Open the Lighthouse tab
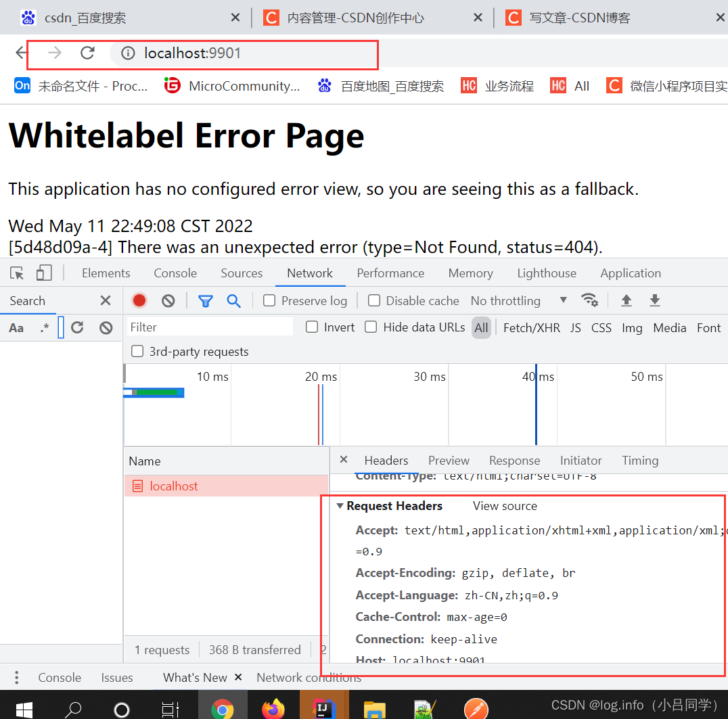The width and height of the screenshot is (728, 719). (x=547, y=273)
